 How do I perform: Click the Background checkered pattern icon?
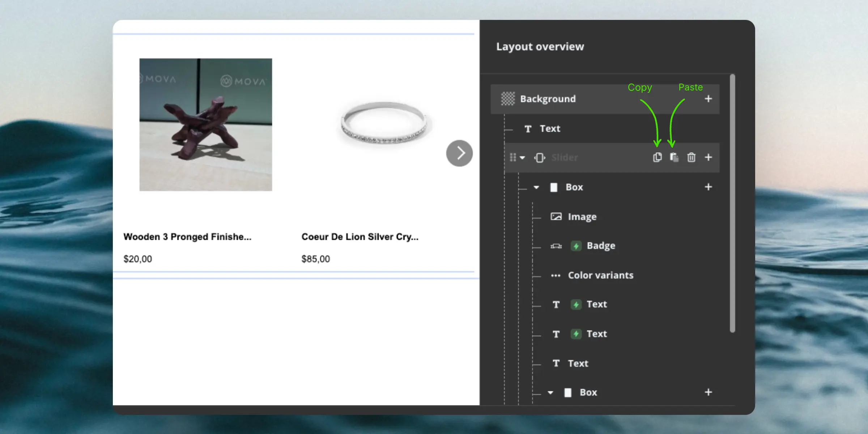coord(508,99)
